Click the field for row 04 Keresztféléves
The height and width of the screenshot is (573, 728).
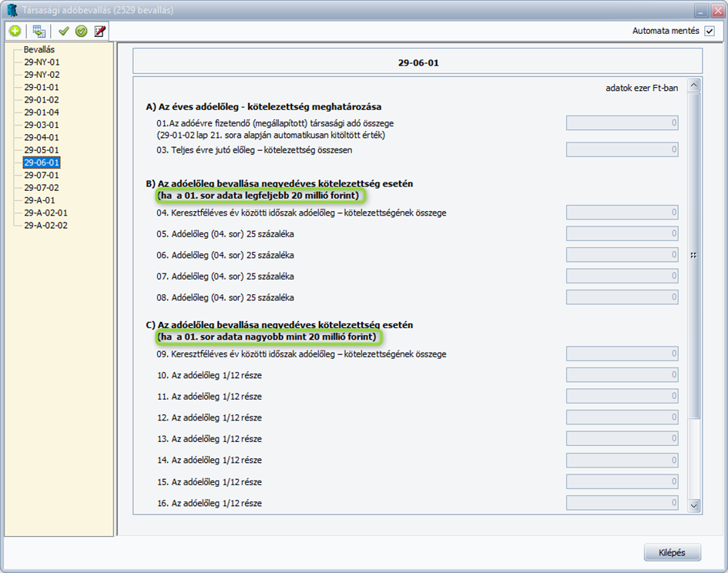[622, 213]
